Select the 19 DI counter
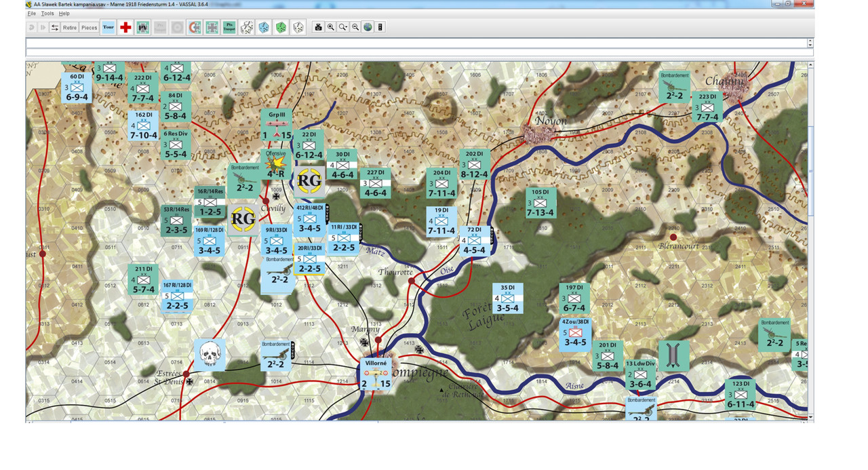868x470 pixels. click(441, 222)
